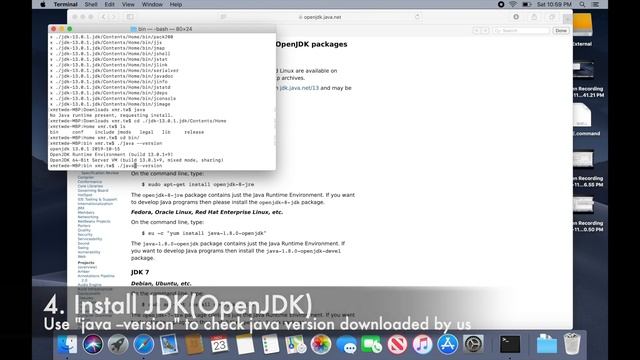This screenshot has width=640, height=360.
Task: Open Downloads folder in dock
Action: pos(547,344)
